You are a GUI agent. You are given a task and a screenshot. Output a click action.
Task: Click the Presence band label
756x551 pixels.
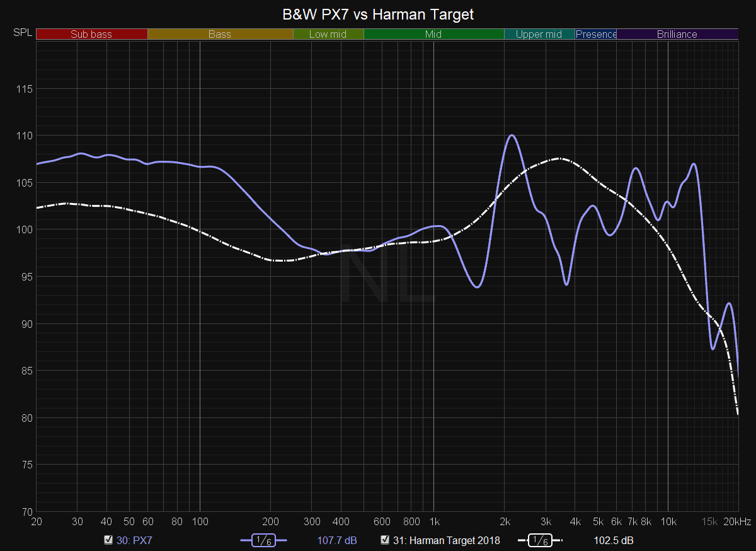(x=596, y=35)
